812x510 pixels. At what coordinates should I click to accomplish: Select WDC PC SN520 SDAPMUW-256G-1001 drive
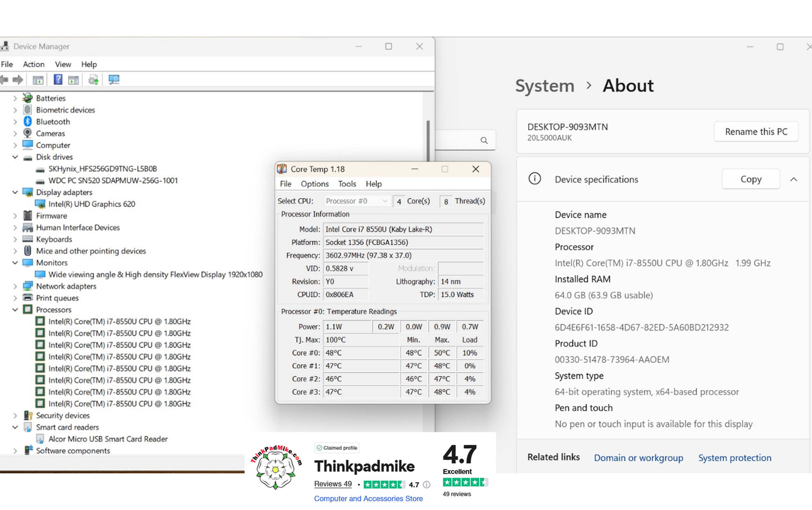113,180
